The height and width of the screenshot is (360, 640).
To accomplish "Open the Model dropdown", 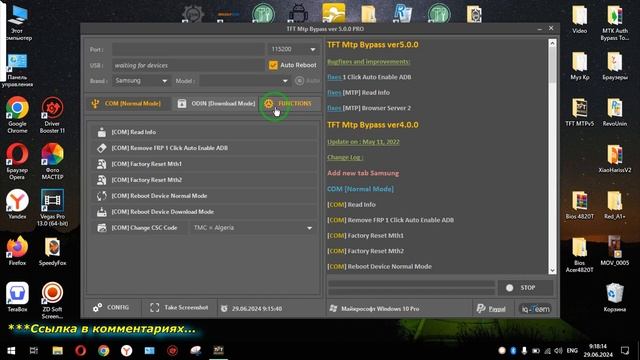I will (x=244, y=81).
